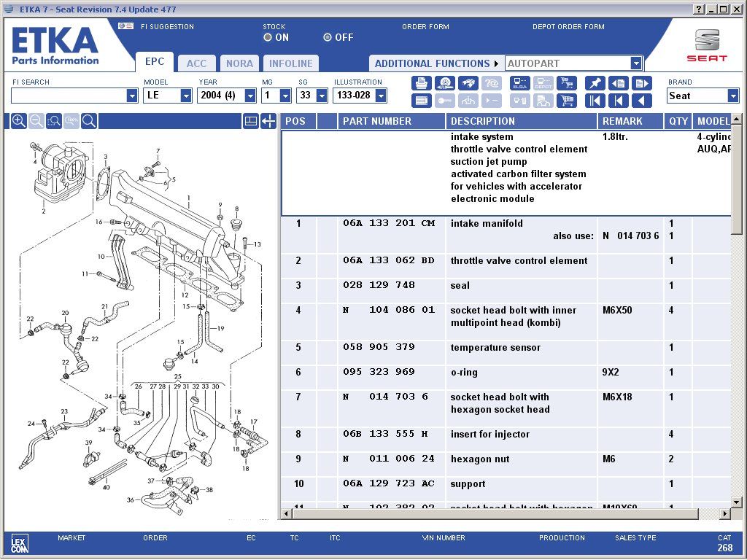Open the YEAR dropdown list
Image resolution: width=747 pixels, height=560 pixels.
click(250, 96)
